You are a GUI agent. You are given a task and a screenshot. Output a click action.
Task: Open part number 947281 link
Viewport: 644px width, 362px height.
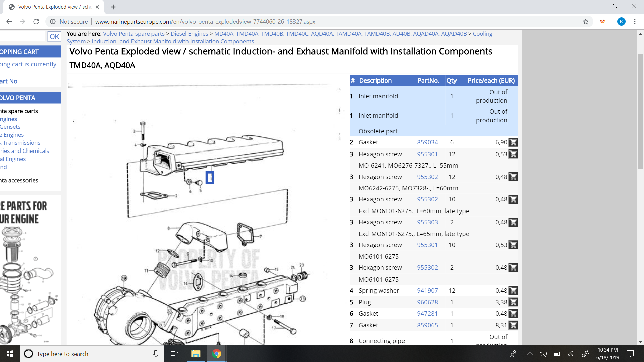[427, 314]
